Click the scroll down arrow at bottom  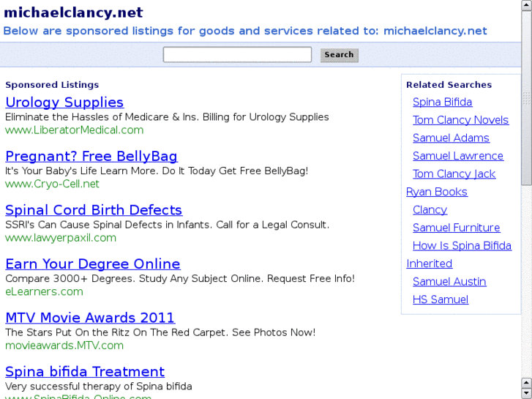(x=526, y=392)
